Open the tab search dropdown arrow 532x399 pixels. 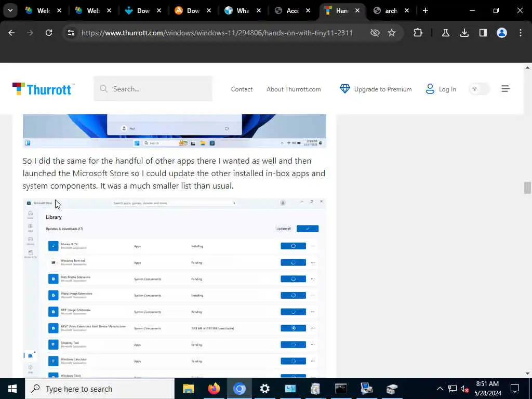point(10,10)
